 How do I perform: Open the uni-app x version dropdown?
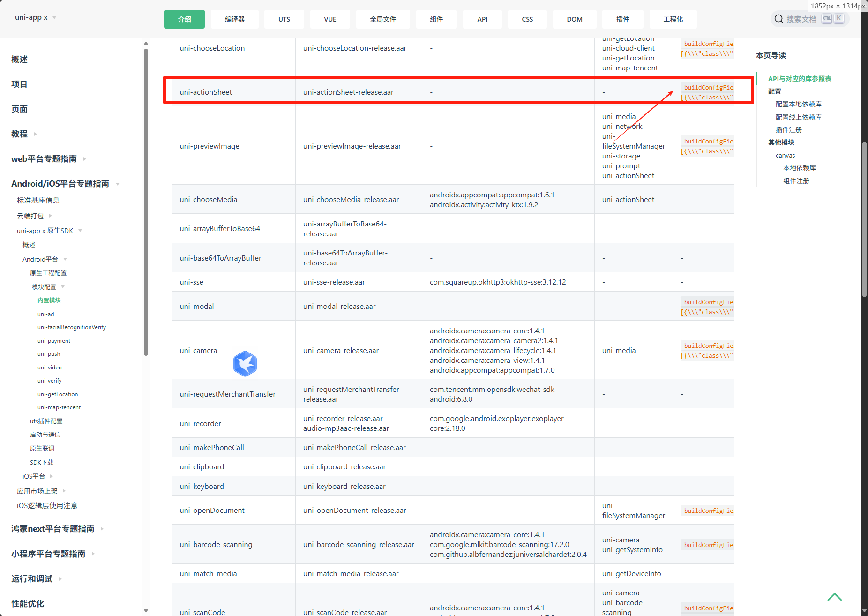36,17
